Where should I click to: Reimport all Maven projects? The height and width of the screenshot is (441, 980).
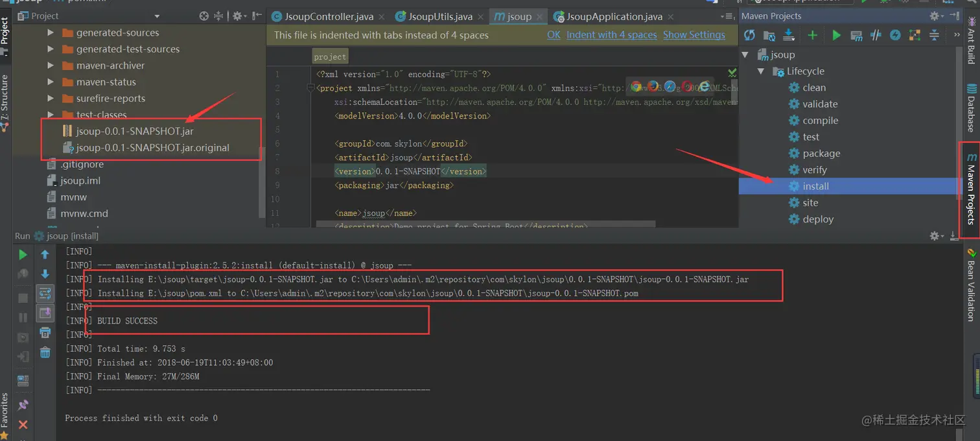coord(749,35)
